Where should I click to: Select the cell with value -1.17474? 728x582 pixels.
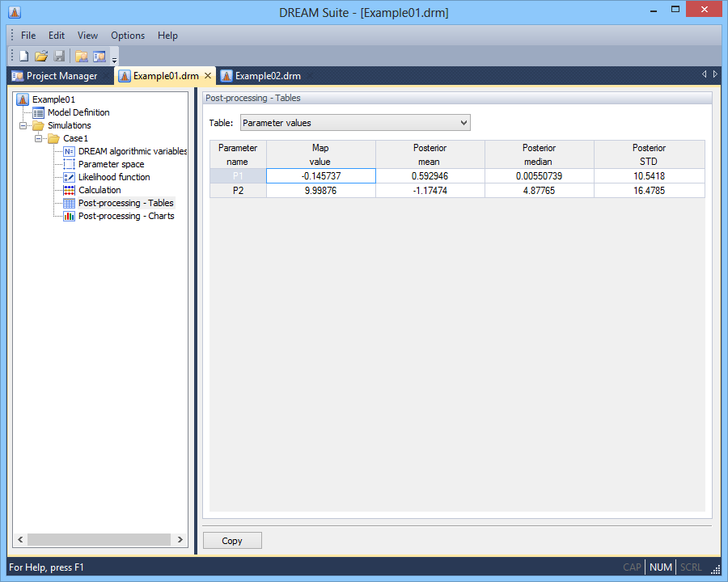pos(430,190)
